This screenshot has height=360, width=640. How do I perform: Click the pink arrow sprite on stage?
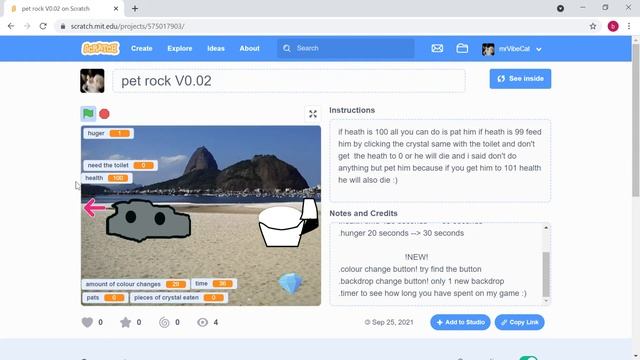point(95,208)
